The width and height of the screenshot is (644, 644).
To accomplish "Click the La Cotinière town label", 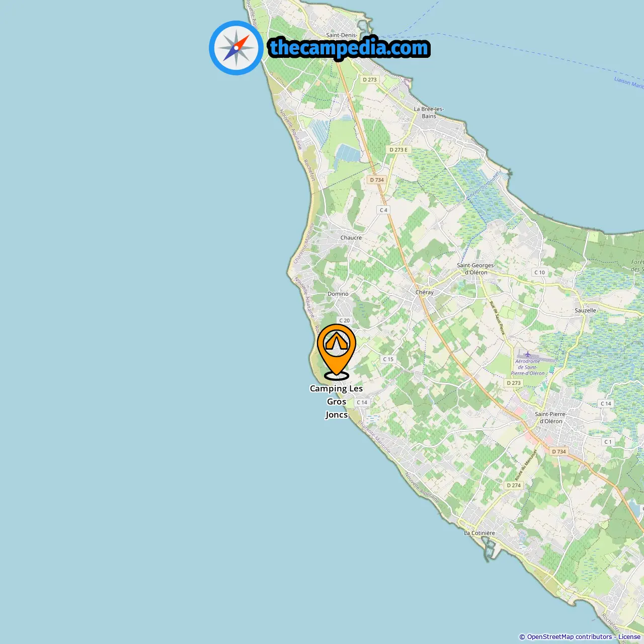I will pyautogui.click(x=479, y=533).
